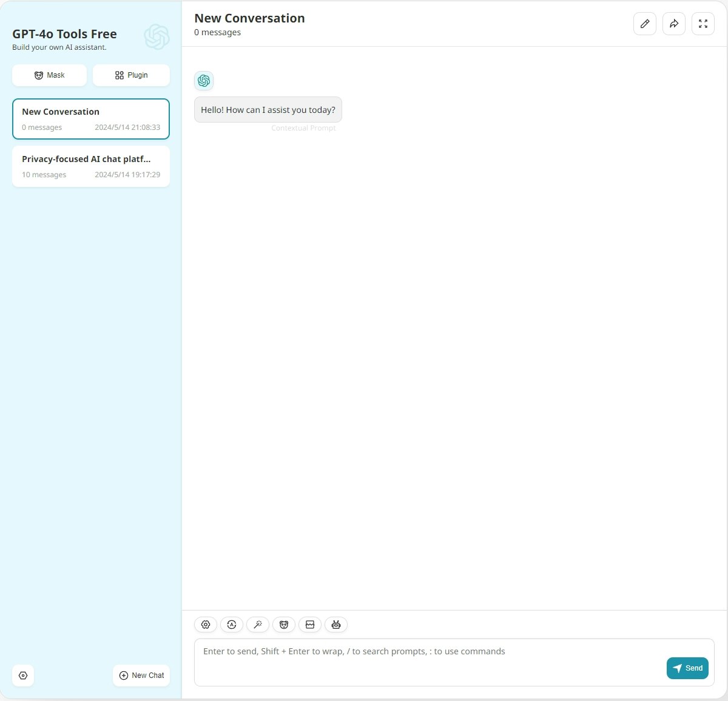
Task: Click the '0 messages' text under header
Action: (217, 32)
